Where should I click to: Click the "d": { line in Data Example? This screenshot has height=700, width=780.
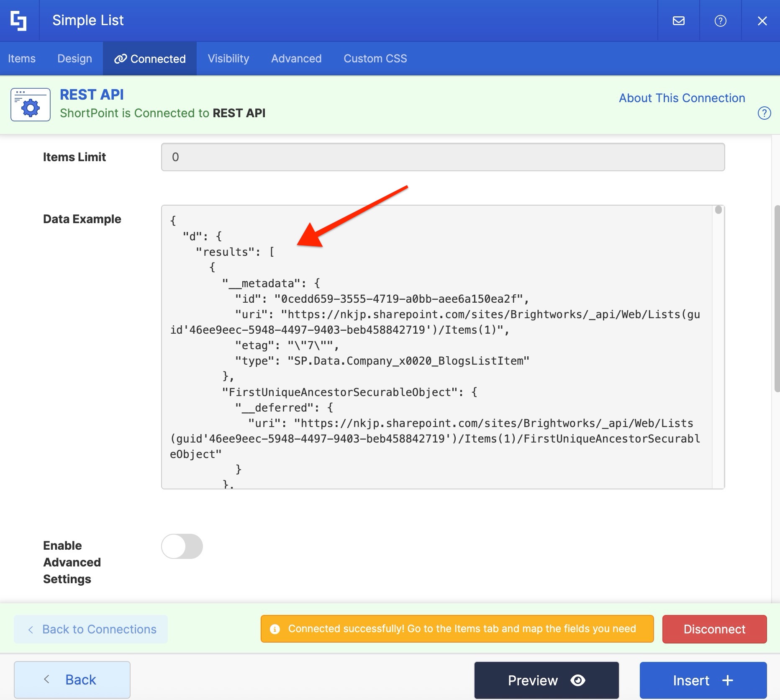pyautogui.click(x=203, y=237)
